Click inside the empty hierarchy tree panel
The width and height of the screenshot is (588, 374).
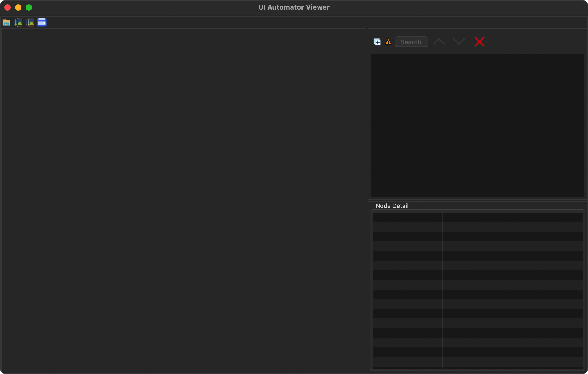click(x=477, y=126)
